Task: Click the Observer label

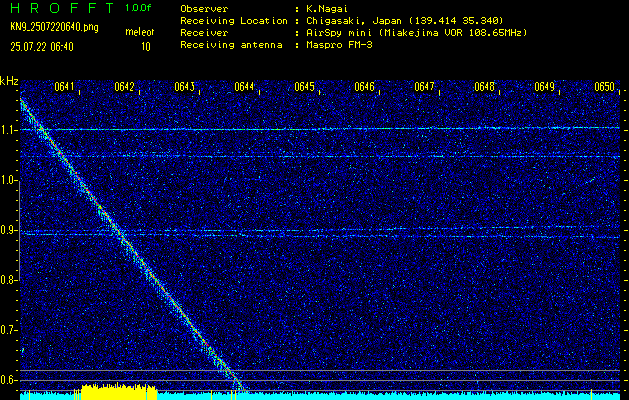Action: [x=204, y=8]
